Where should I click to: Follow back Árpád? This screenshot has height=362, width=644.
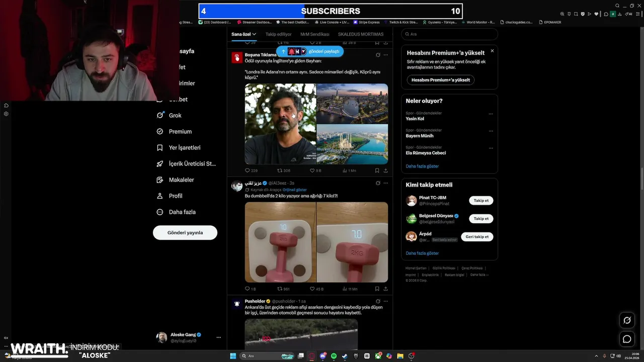click(x=477, y=237)
